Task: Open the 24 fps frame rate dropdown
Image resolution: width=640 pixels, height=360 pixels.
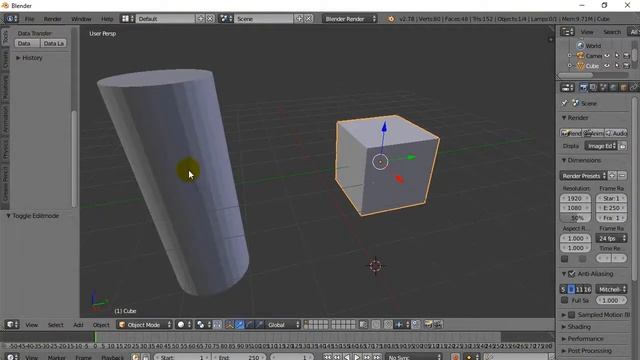Action: (x=611, y=238)
